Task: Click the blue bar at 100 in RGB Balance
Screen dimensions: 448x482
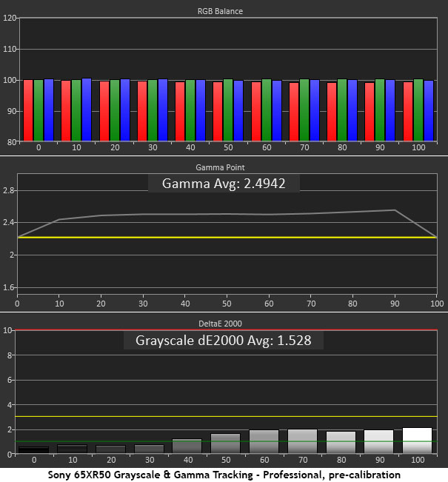Action: point(429,110)
